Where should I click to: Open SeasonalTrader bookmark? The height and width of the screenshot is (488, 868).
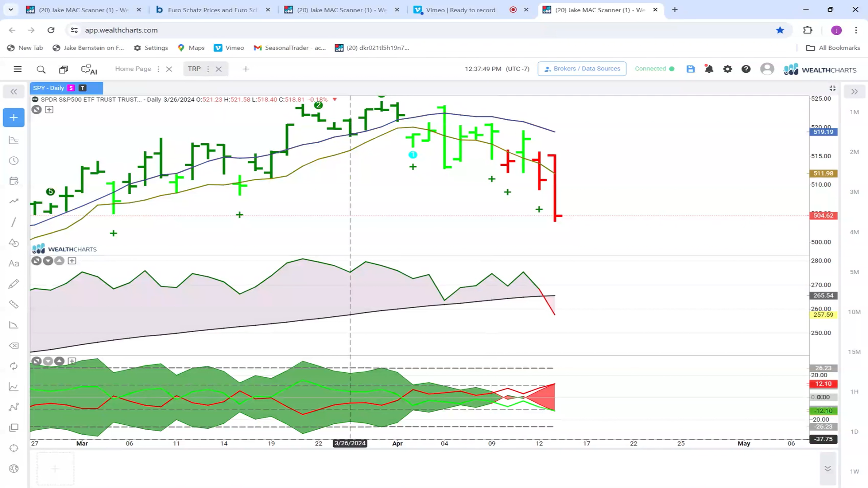(x=290, y=48)
